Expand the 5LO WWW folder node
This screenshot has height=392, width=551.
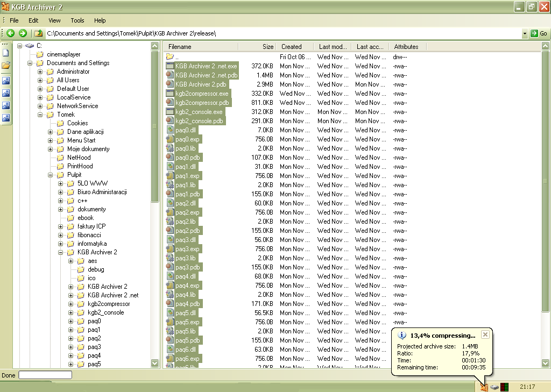[60, 184]
